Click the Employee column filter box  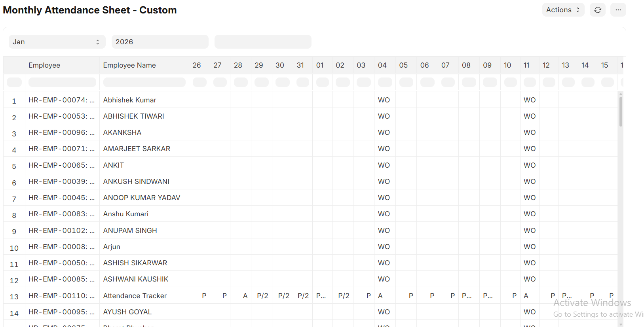coord(62,82)
